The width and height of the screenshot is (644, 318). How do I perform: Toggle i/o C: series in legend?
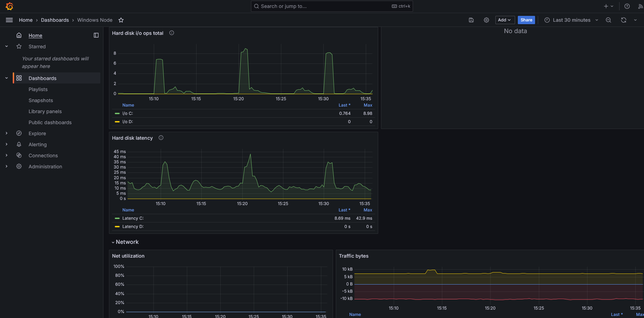pos(128,113)
